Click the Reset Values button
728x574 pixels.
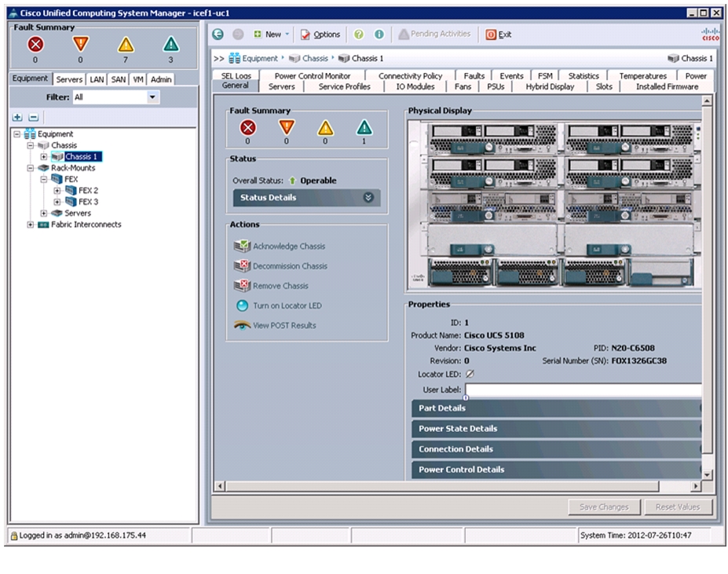678,507
